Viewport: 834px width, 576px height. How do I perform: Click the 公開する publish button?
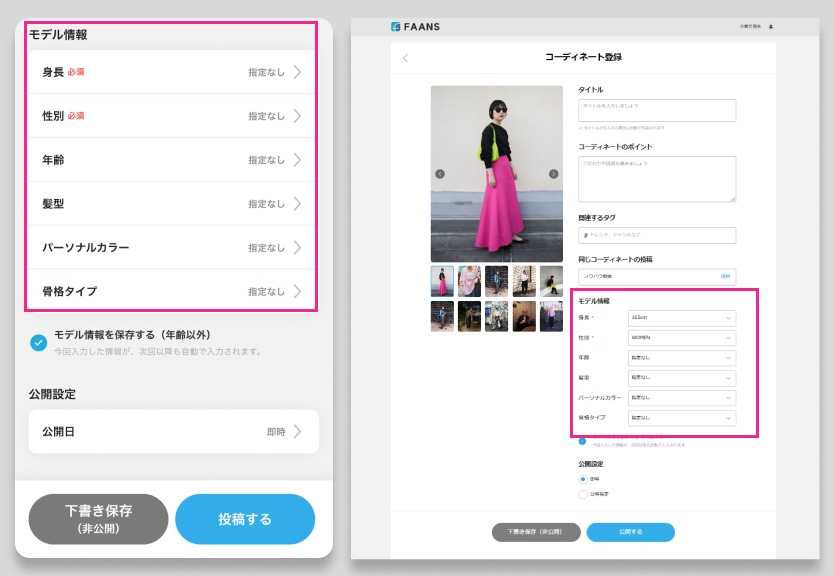click(x=631, y=532)
